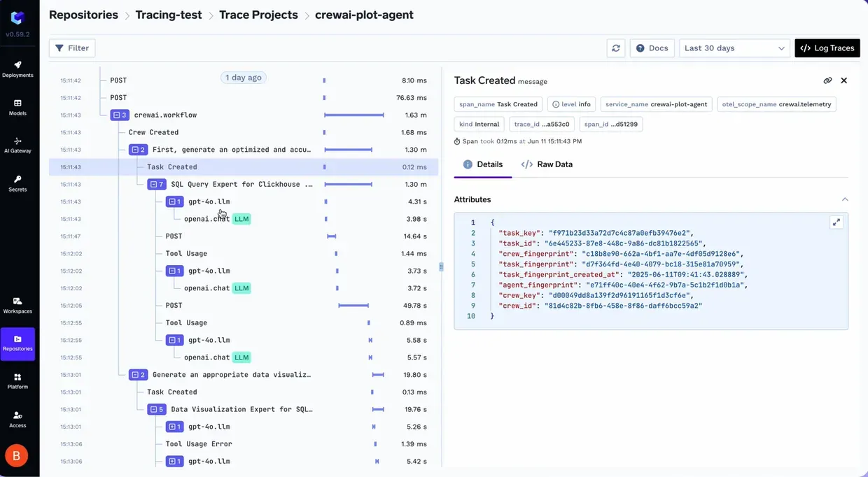Open the AI Gateway section
The width and height of the screenshot is (868, 477).
pos(17,145)
